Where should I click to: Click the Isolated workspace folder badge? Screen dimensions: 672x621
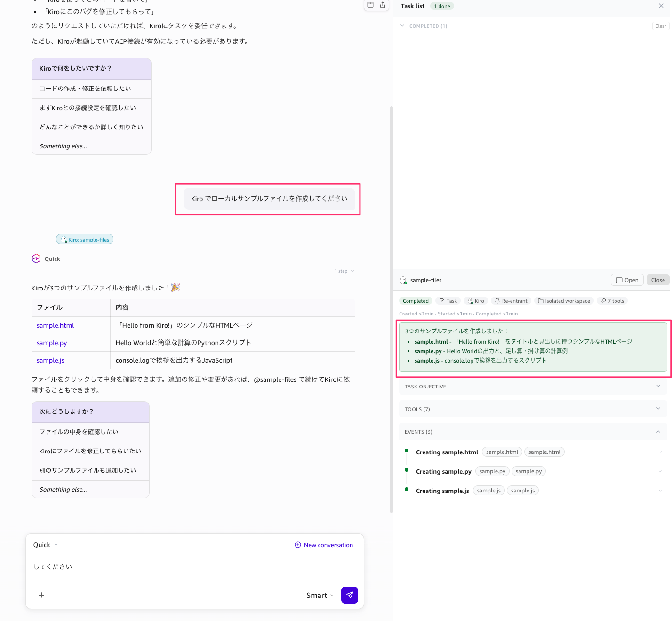pos(564,301)
